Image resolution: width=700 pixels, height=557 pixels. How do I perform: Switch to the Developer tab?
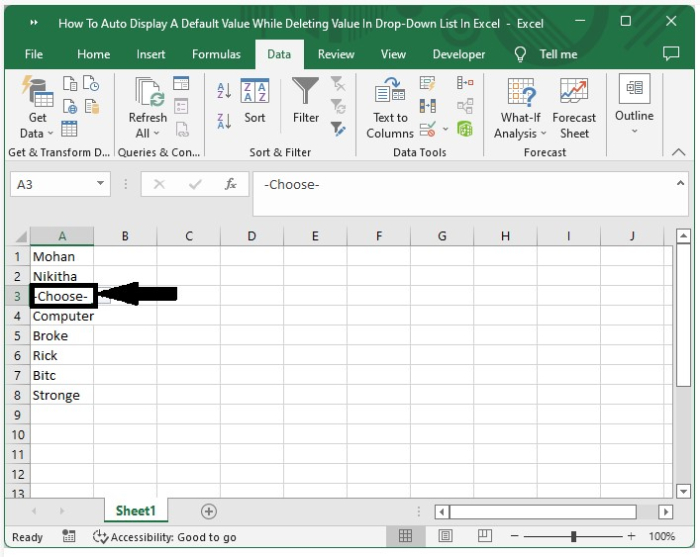coord(458,54)
